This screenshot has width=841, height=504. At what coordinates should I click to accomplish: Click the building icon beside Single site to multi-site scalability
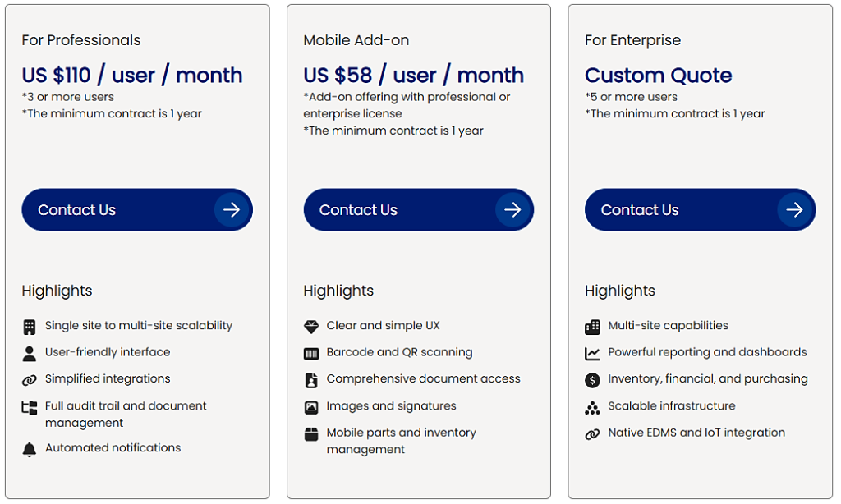[x=30, y=325]
